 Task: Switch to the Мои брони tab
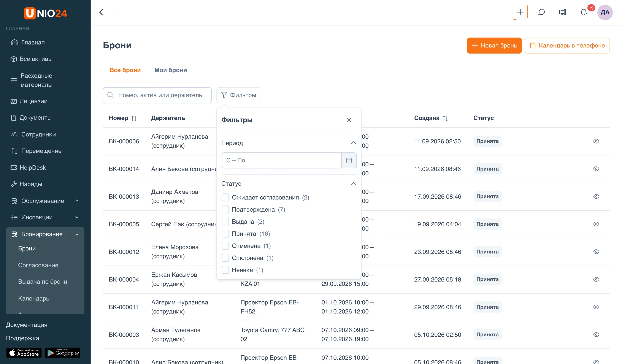(171, 70)
